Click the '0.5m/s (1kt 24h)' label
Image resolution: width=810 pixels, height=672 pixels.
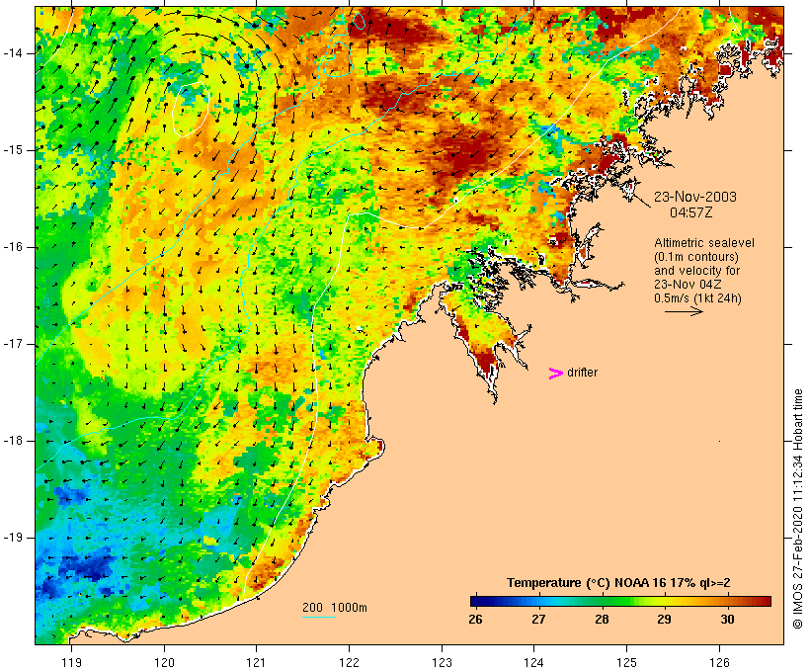[x=698, y=298]
